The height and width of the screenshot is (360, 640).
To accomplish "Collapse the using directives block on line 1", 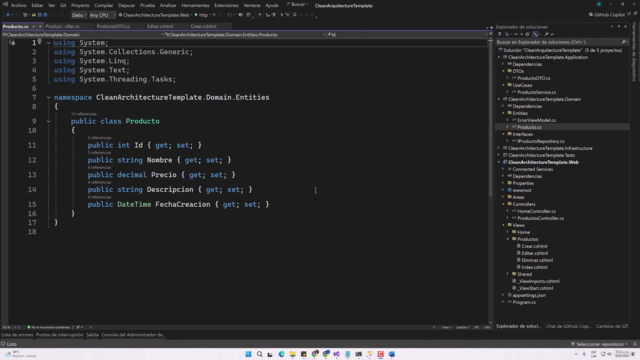I will (x=49, y=43).
